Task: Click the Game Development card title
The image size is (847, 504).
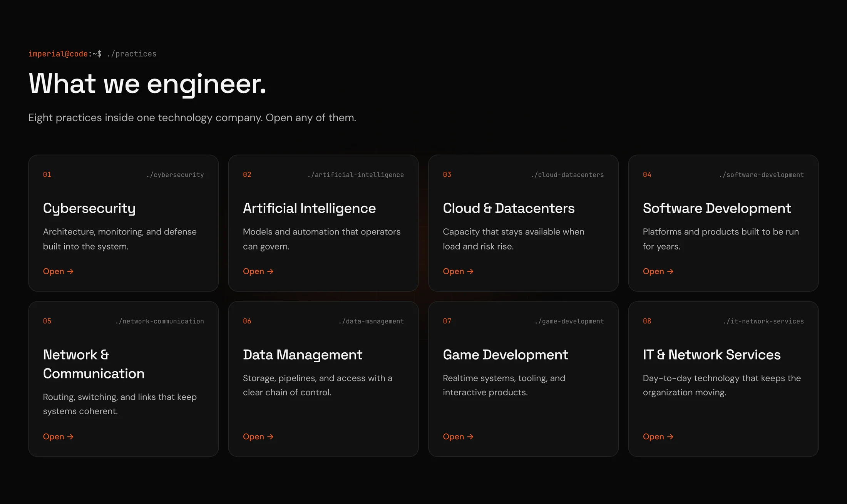Action: (x=506, y=355)
